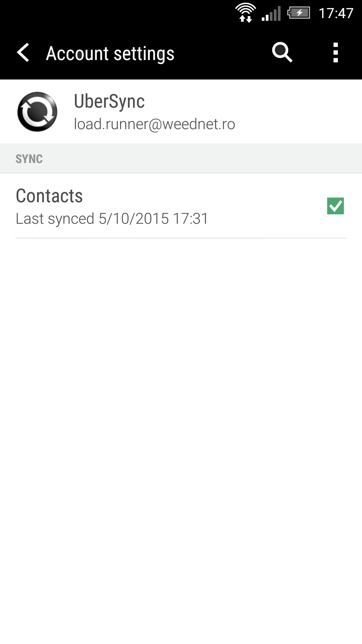The height and width of the screenshot is (644, 362).
Task: Tap the SYNC section header
Action: coord(29,159)
